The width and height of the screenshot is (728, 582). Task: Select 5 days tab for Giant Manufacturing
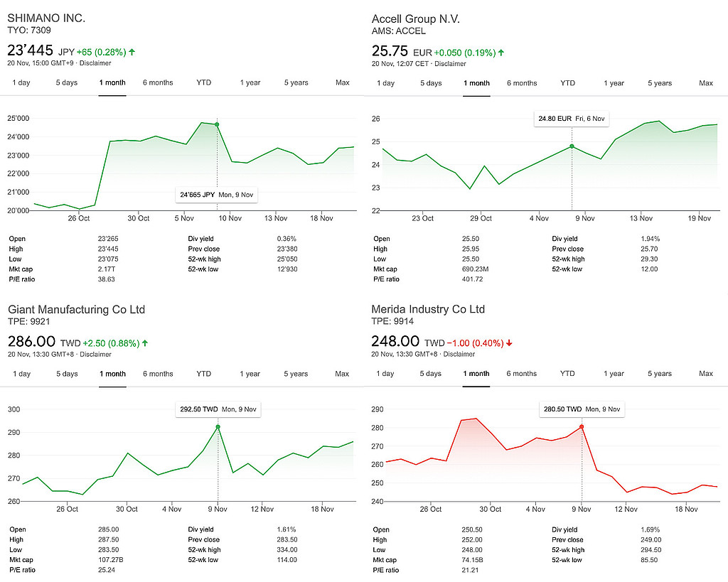coord(67,374)
